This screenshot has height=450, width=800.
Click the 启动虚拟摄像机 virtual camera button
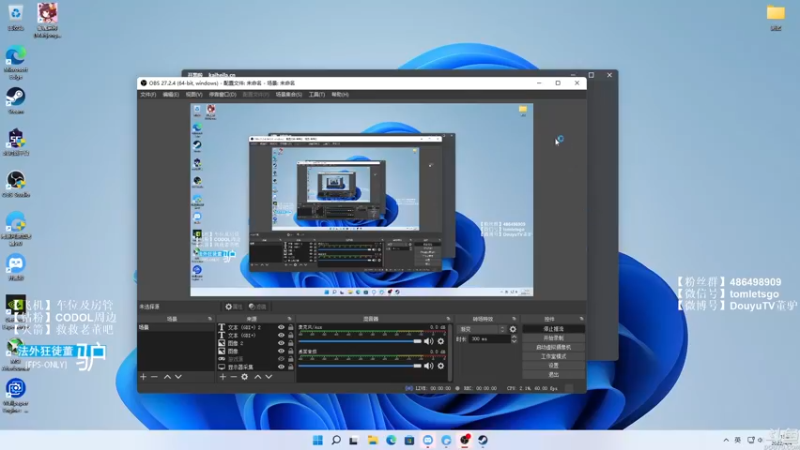coord(554,347)
